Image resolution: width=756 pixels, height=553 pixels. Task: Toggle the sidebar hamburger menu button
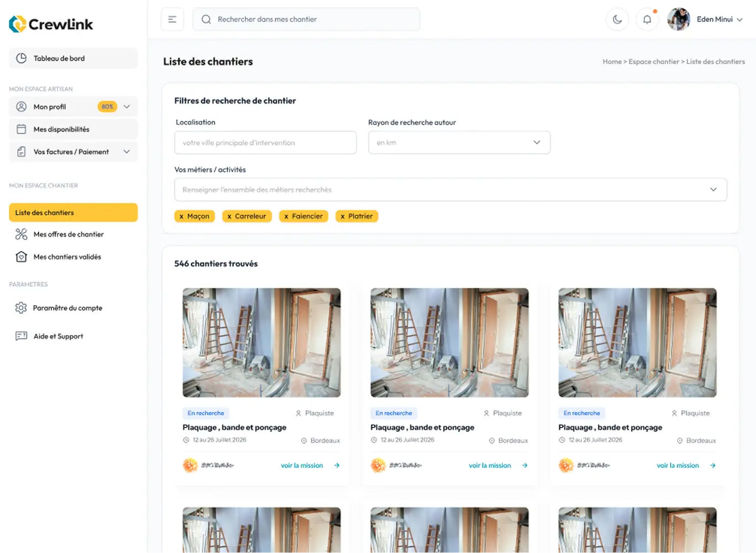(x=172, y=19)
